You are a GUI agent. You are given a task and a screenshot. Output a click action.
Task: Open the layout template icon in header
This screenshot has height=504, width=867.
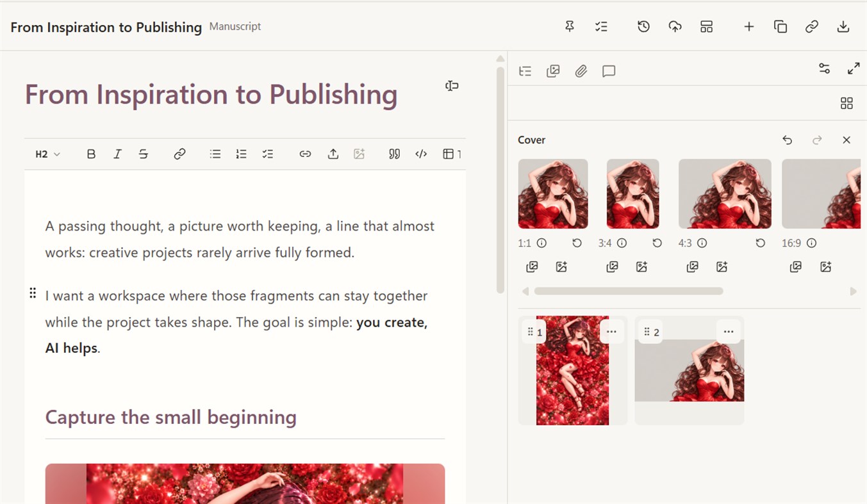(706, 26)
